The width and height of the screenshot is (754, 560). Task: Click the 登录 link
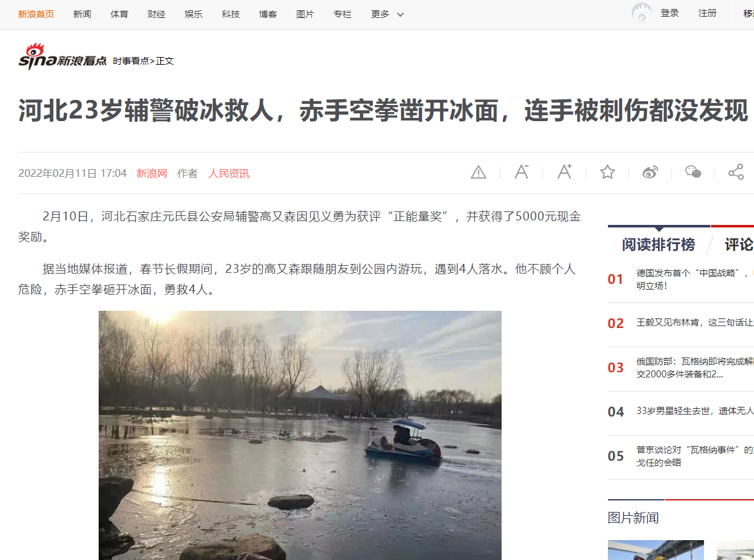[669, 13]
